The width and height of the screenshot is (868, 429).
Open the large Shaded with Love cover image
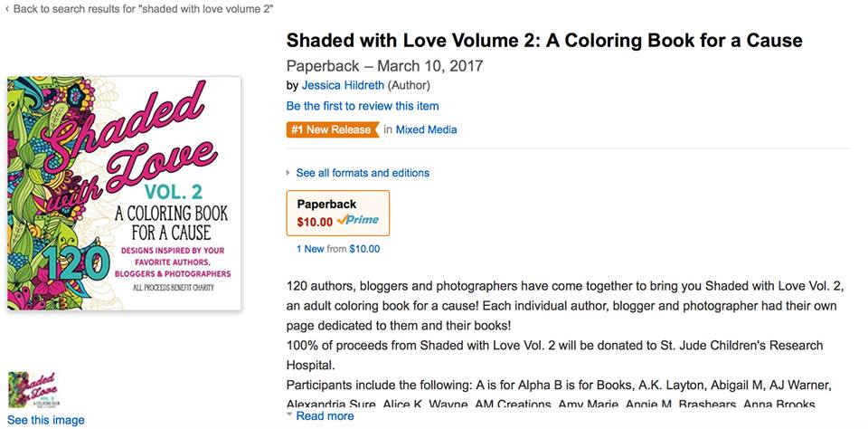124,194
